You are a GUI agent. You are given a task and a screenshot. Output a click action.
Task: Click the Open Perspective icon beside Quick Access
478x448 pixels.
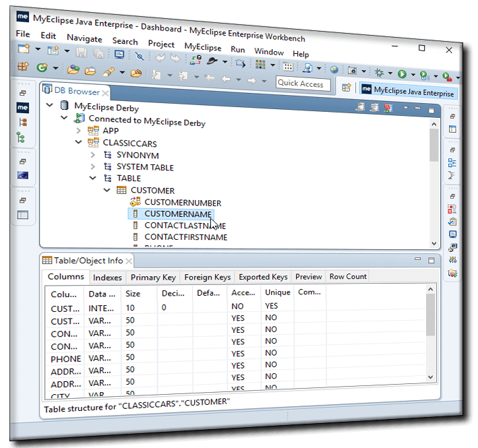pyautogui.click(x=347, y=88)
